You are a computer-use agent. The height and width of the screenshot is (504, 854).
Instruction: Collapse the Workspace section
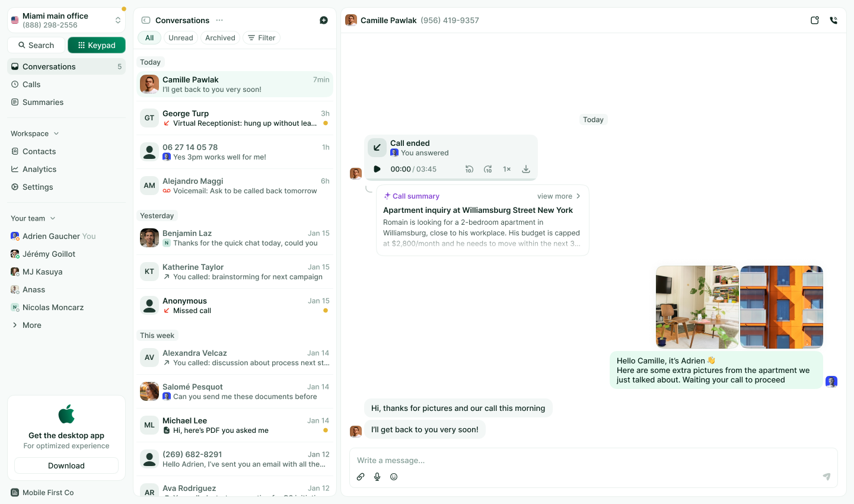[x=35, y=133]
